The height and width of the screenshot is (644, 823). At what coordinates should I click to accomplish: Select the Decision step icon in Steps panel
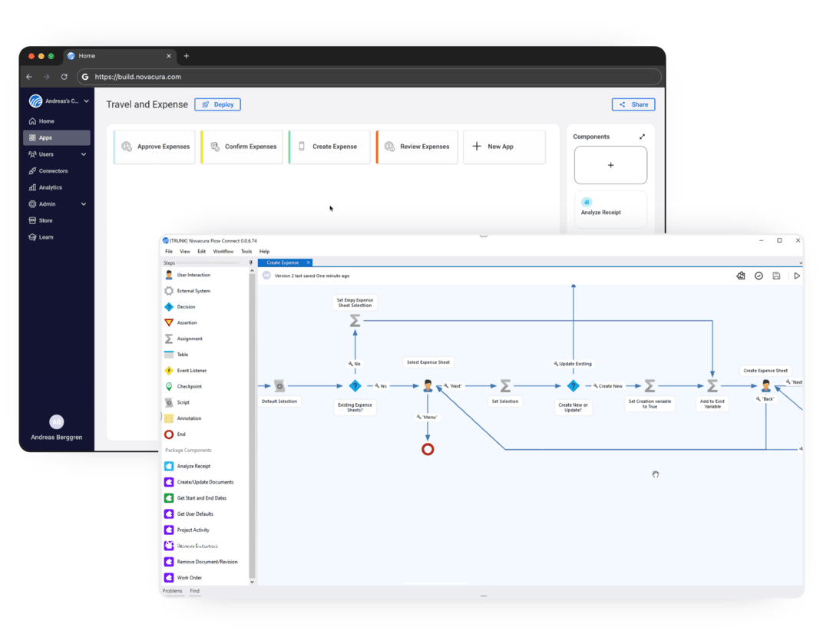169,307
